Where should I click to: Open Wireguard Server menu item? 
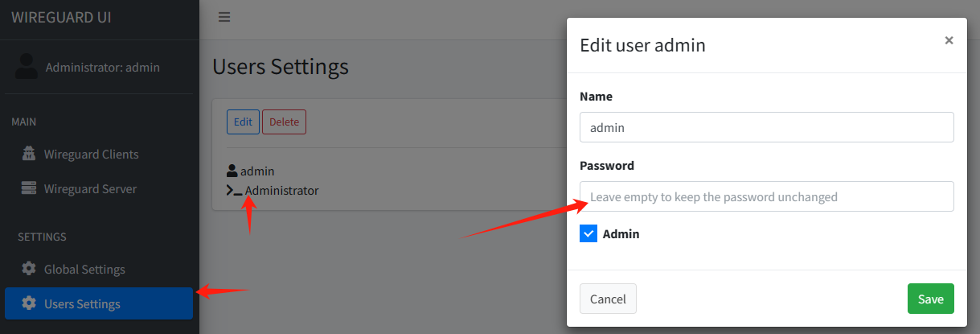click(x=90, y=189)
